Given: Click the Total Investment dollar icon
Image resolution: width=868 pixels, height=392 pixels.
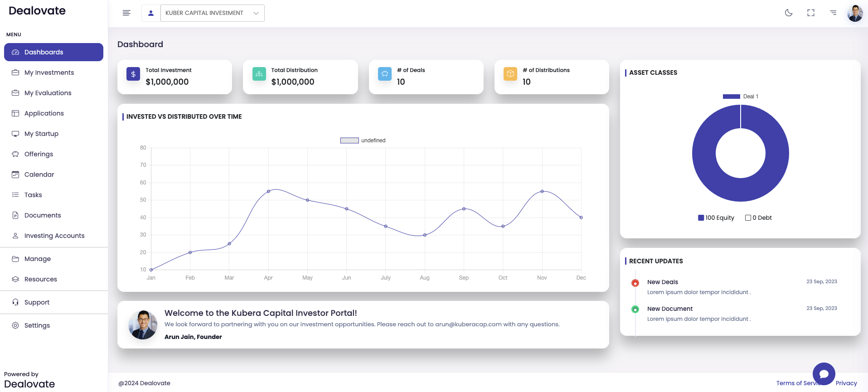Looking at the screenshot, I should coord(133,74).
